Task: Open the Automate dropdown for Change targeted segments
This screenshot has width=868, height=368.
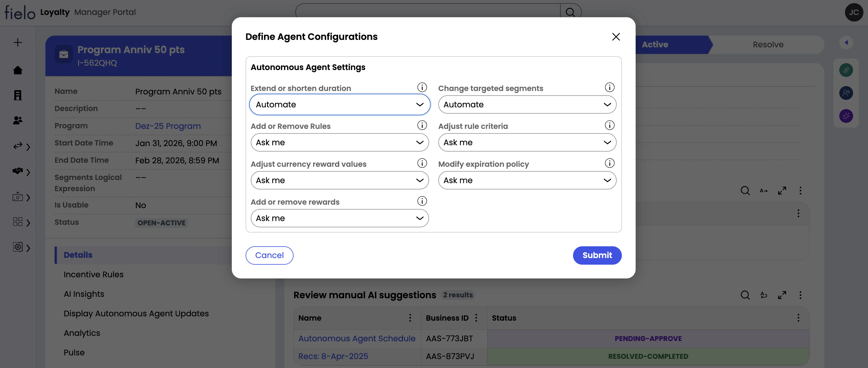Action: coord(527,104)
